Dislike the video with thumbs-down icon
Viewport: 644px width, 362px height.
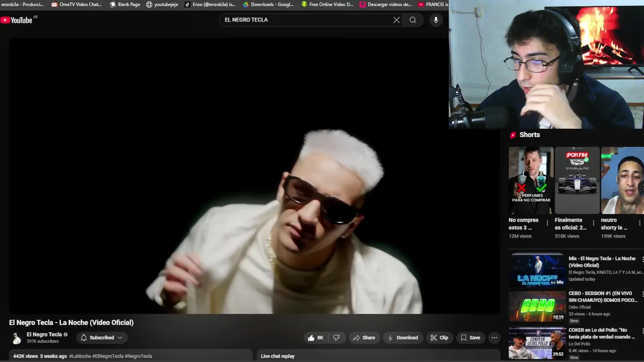(x=337, y=338)
